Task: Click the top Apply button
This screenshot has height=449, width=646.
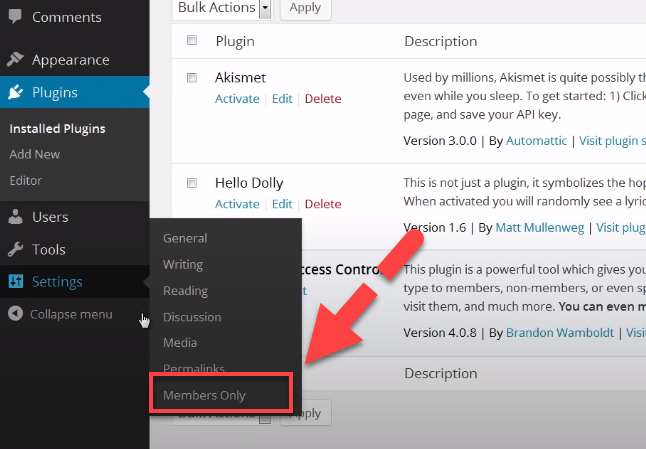Action: pos(305,7)
